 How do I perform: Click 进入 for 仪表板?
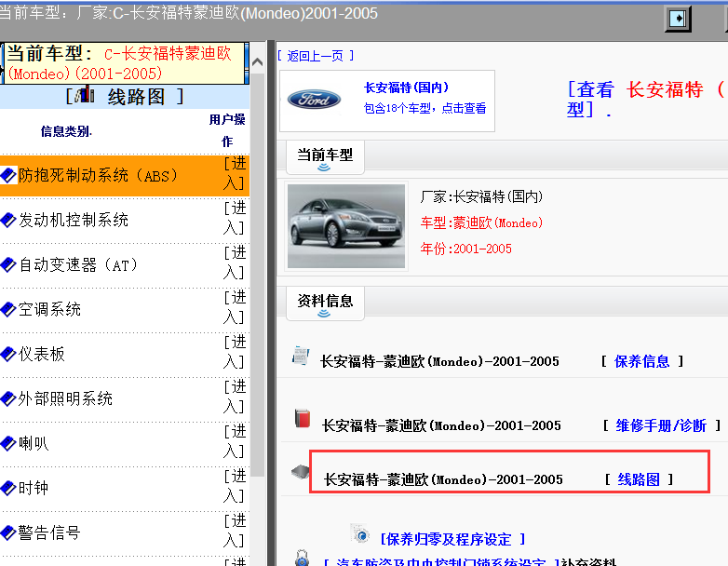click(235, 352)
